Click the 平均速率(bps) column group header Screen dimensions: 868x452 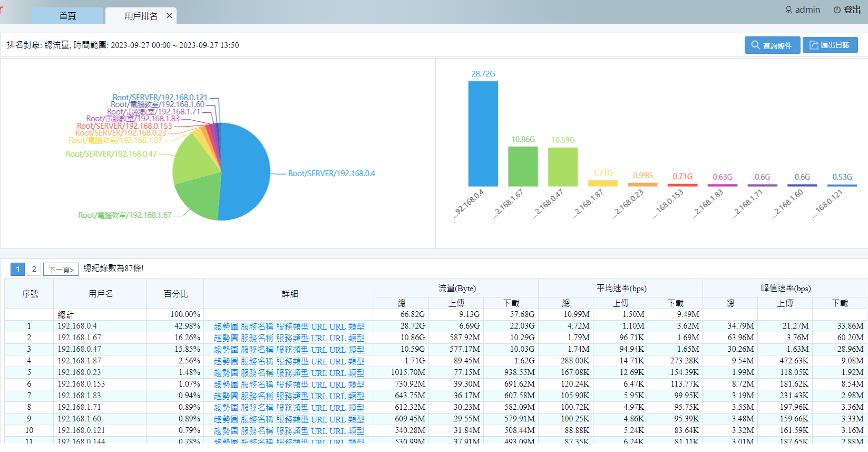point(621,288)
